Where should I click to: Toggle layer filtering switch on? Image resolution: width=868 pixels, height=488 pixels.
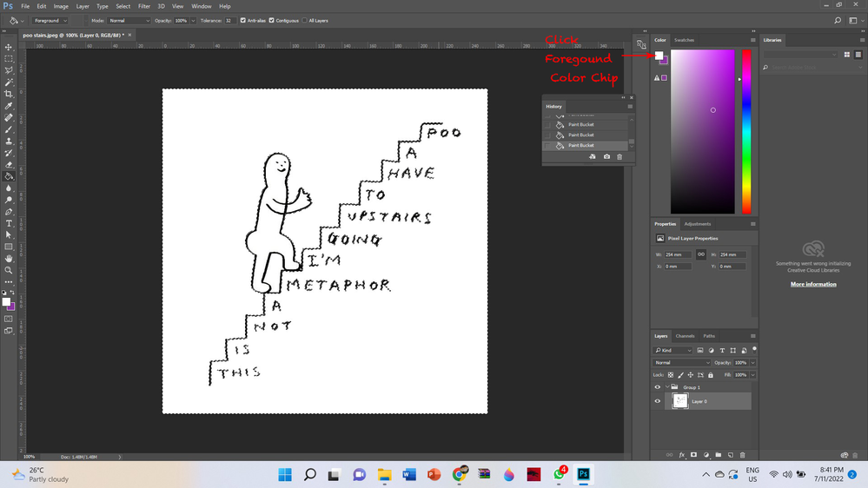pos(754,350)
